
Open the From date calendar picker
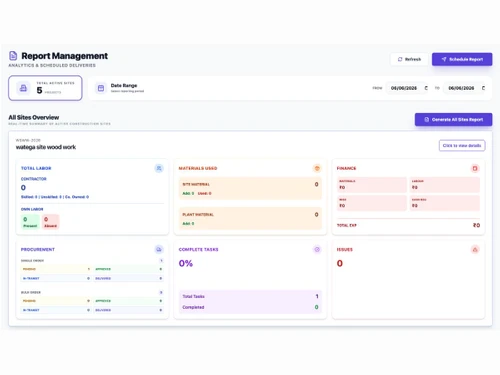[x=426, y=88]
